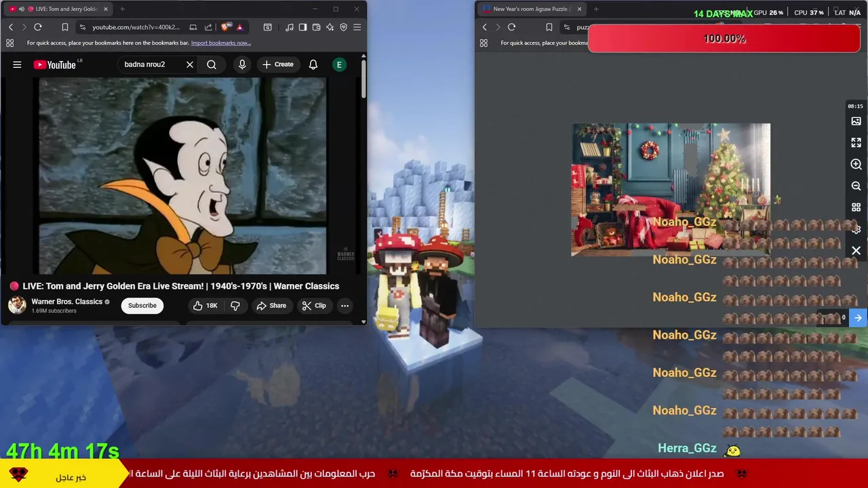Open the YouTube guide menu
Viewport: 868px width, 488px height.
(17, 64)
